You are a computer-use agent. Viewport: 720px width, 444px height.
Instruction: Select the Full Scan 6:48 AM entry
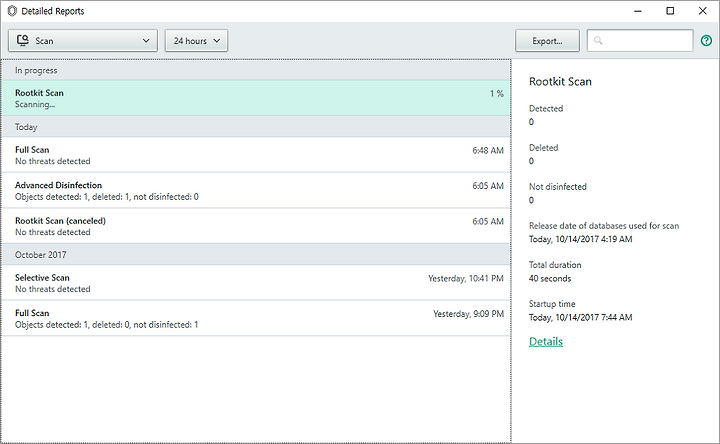(x=256, y=155)
